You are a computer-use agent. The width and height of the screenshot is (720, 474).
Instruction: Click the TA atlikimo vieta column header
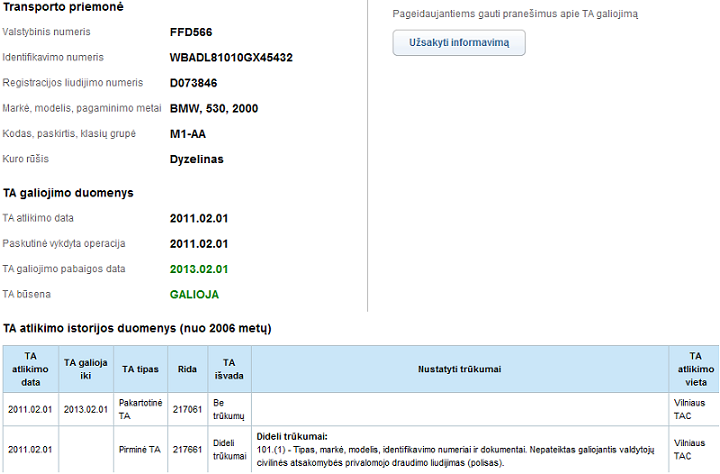(x=692, y=368)
